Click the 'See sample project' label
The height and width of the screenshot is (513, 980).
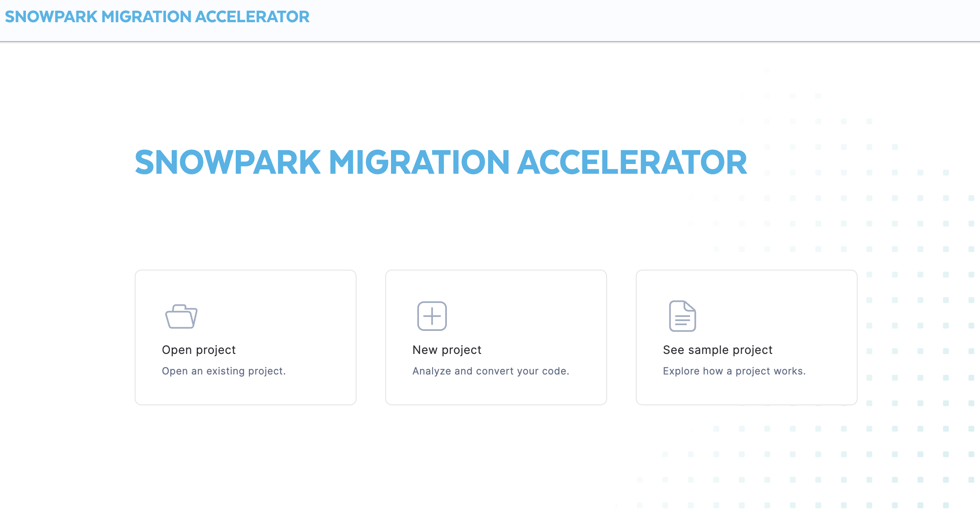pos(717,350)
